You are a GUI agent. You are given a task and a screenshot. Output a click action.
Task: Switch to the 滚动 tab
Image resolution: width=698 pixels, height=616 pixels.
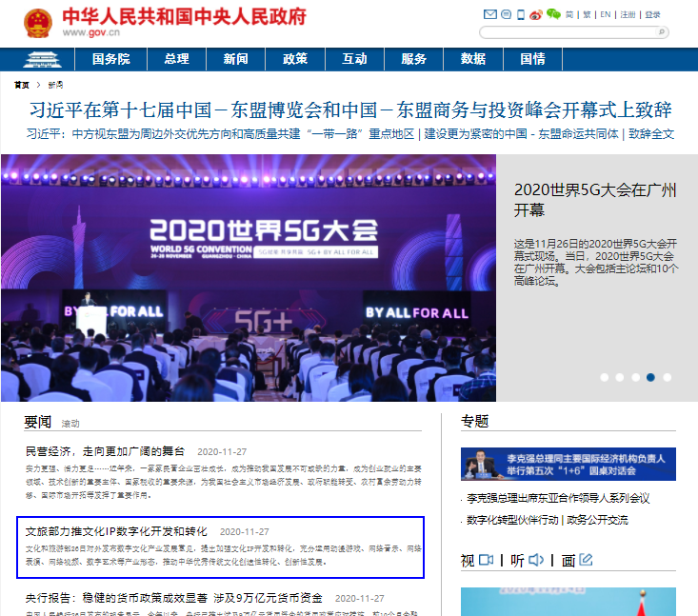click(70, 424)
